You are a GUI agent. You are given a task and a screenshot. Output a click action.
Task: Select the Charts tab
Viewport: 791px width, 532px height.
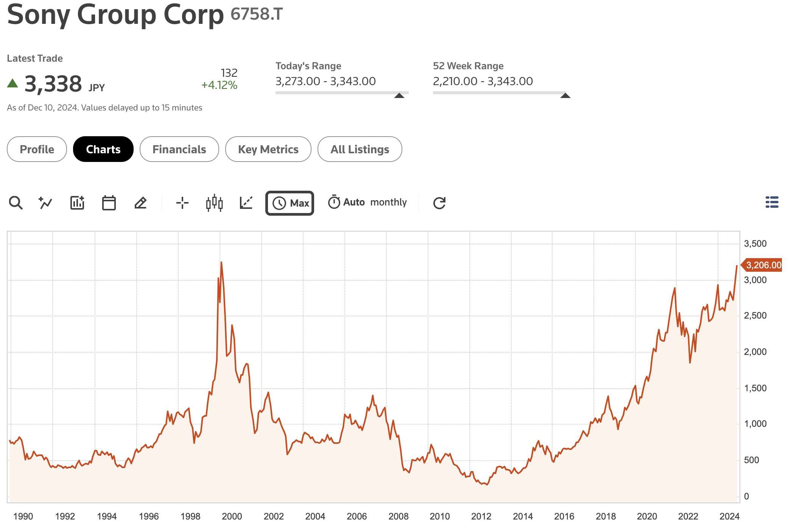103,149
